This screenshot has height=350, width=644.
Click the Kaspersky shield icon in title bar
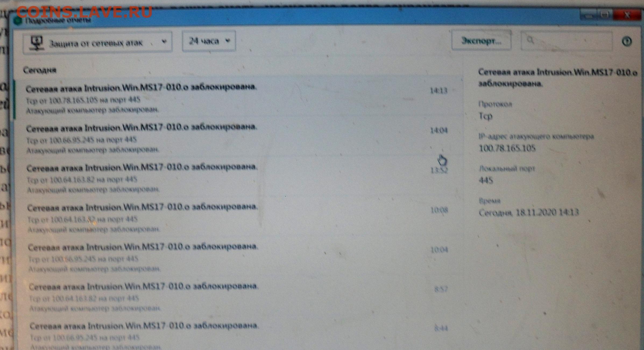[18, 21]
